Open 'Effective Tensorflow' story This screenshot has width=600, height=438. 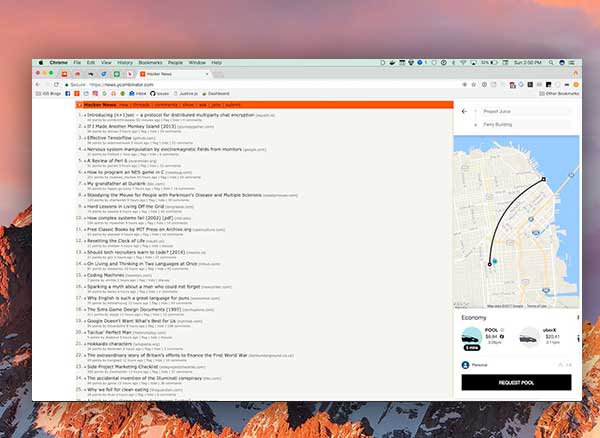pos(109,138)
